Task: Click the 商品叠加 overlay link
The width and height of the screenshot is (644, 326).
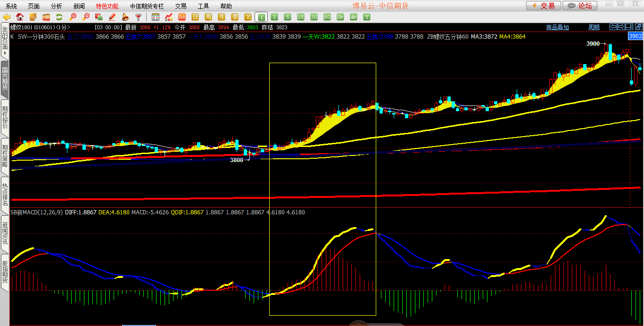Action: (x=557, y=27)
